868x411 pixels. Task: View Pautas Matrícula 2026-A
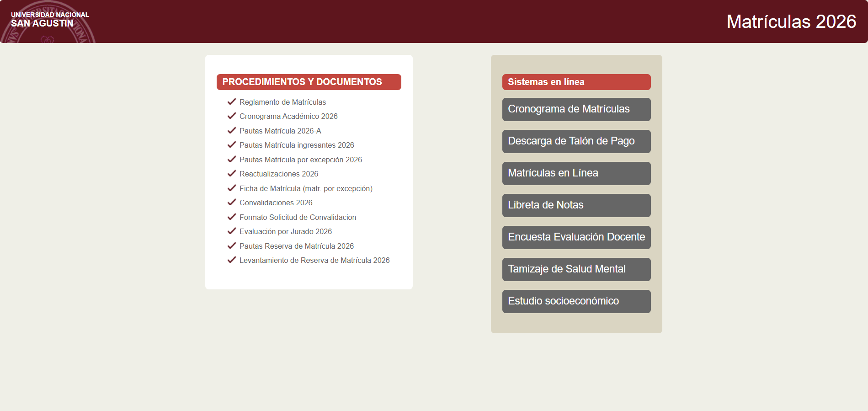[280, 131]
